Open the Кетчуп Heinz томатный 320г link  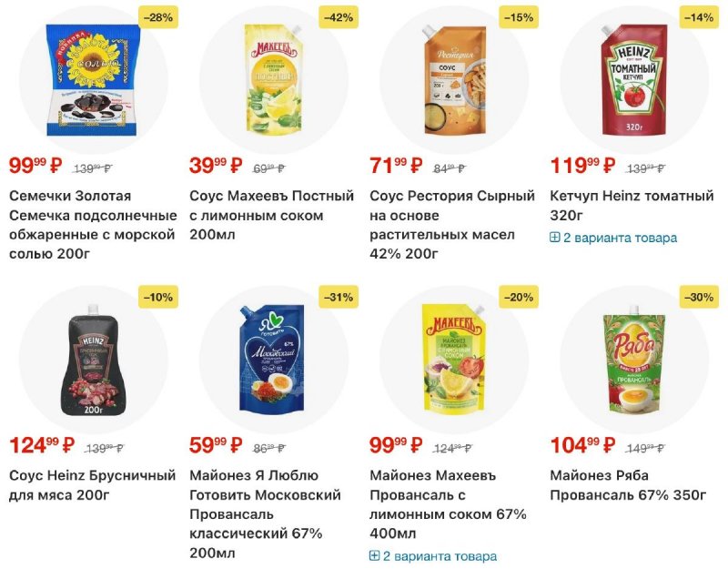click(632, 206)
